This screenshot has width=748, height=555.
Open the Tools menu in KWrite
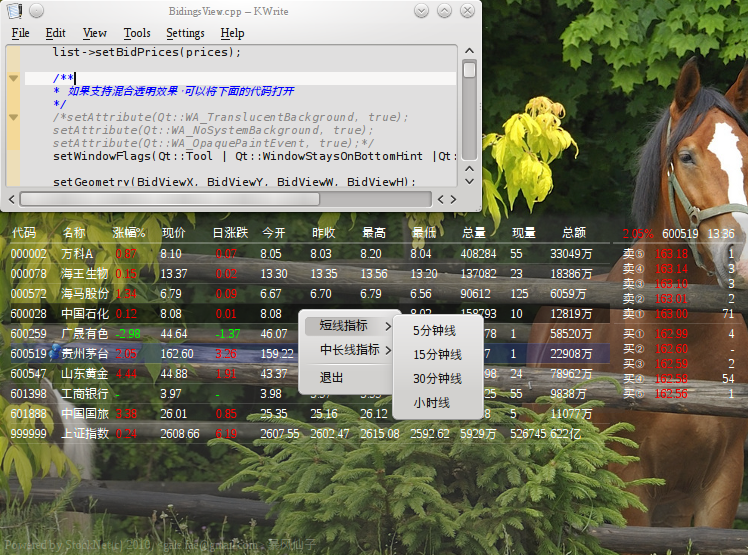click(137, 33)
